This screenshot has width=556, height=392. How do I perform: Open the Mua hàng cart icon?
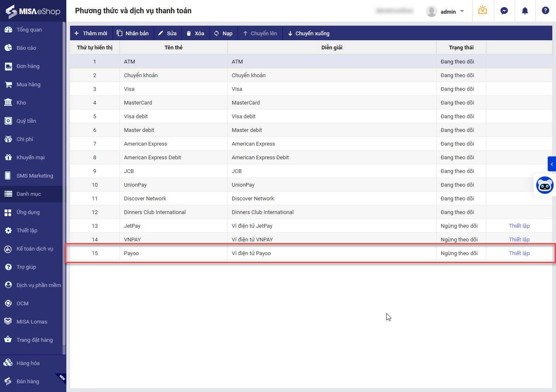click(x=8, y=85)
